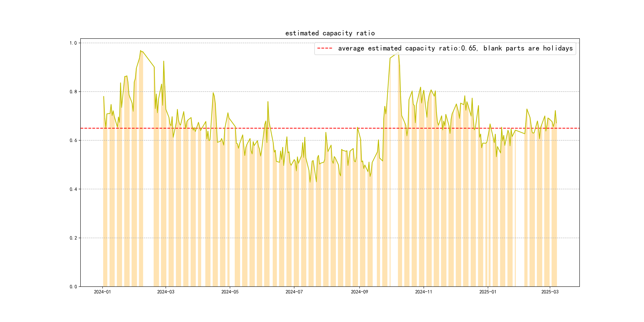This screenshot has height=322, width=644.
Task: Click the red dashed sample in legend
Action: click(325, 48)
